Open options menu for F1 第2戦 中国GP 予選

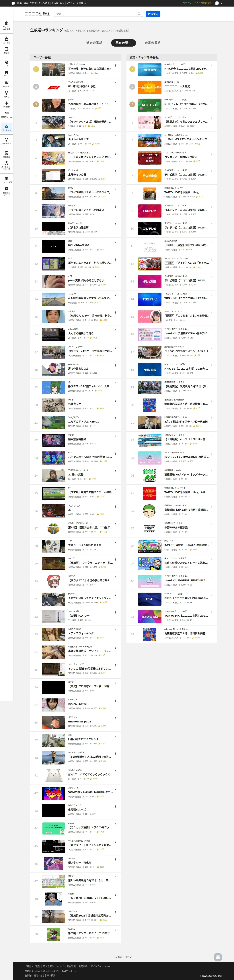click(116, 83)
